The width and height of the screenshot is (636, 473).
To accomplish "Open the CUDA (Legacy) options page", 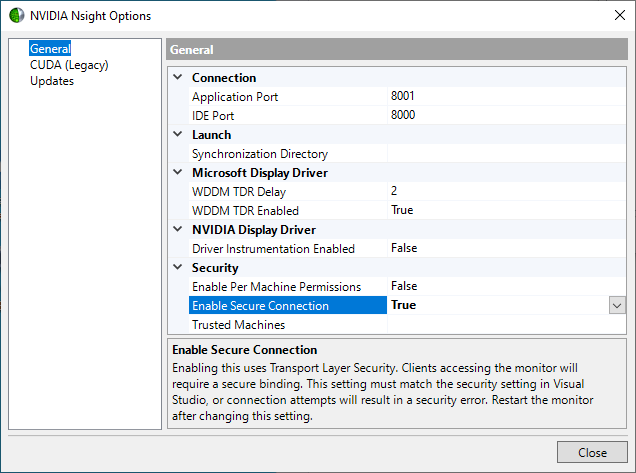I will pyautogui.click(x=69, y=65).
